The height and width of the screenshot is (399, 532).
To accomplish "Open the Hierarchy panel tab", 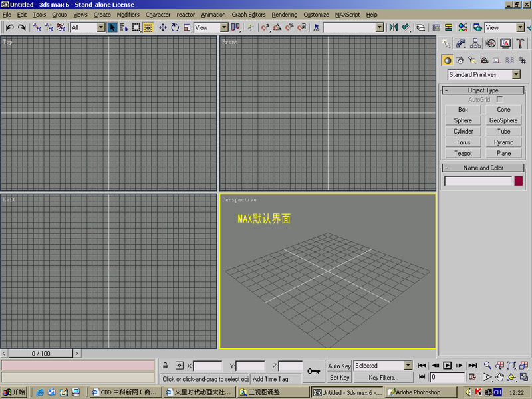I will click(475, 43).
